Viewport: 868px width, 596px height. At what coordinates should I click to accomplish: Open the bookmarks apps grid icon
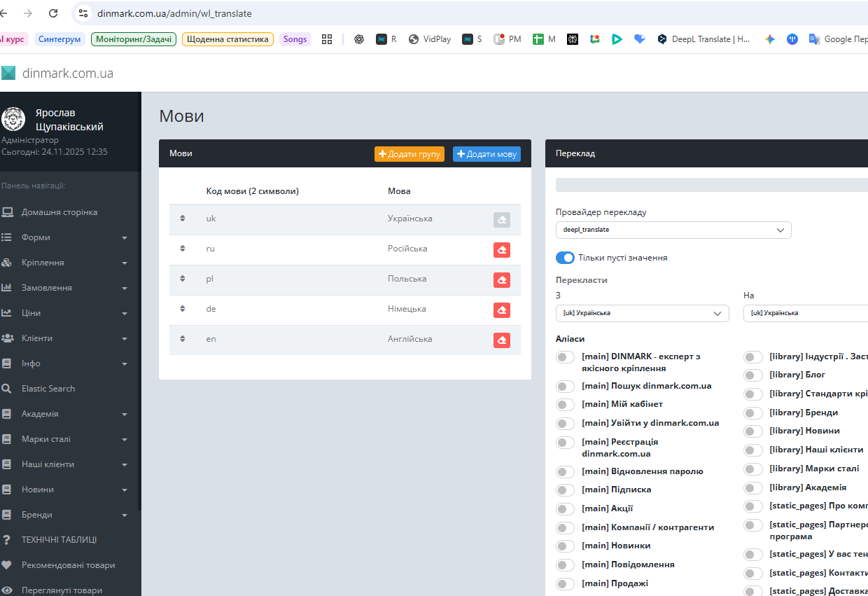tap(327, 39)
